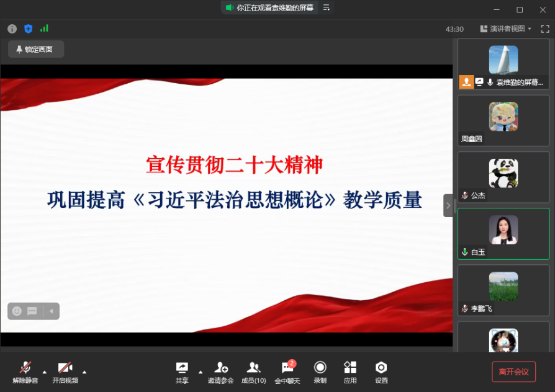Open meeting settings (设置)
This screenshot has height=392, width=555.
click(381, 372)
